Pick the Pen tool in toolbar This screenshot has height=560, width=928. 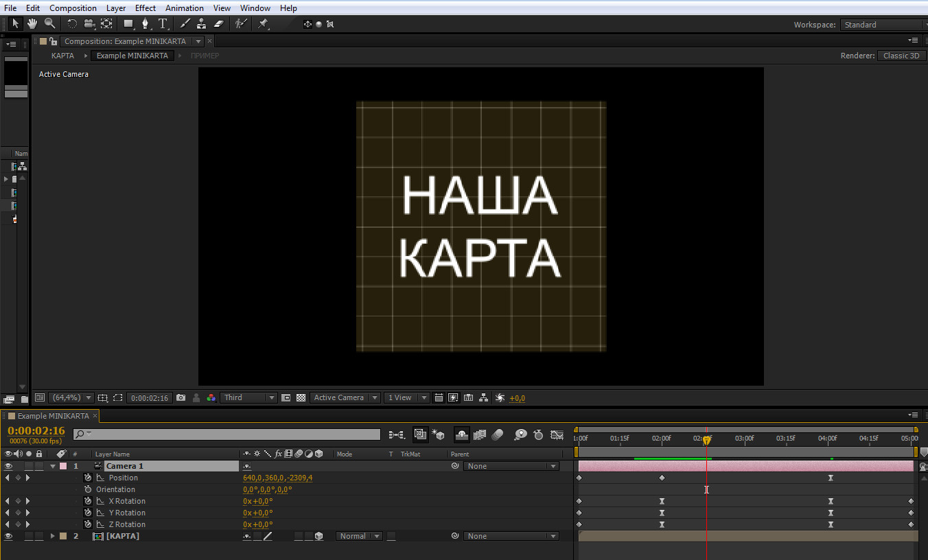pos(145,24)
